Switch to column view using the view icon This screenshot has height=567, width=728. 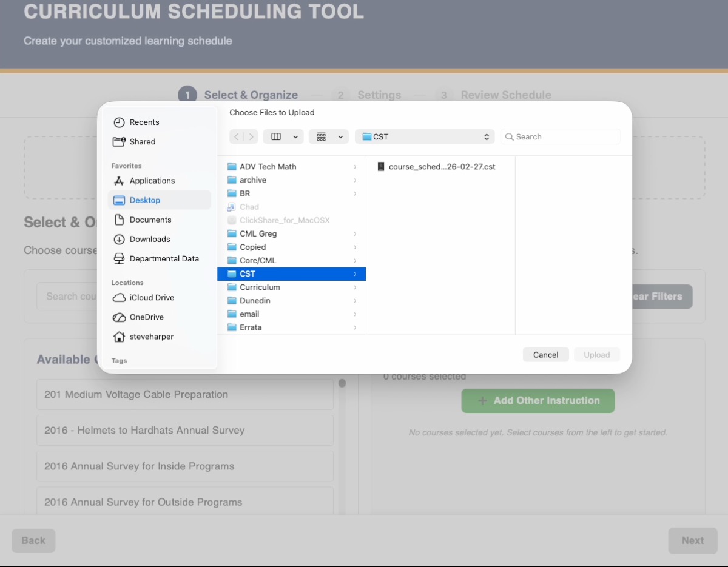[x=277, y=137]
